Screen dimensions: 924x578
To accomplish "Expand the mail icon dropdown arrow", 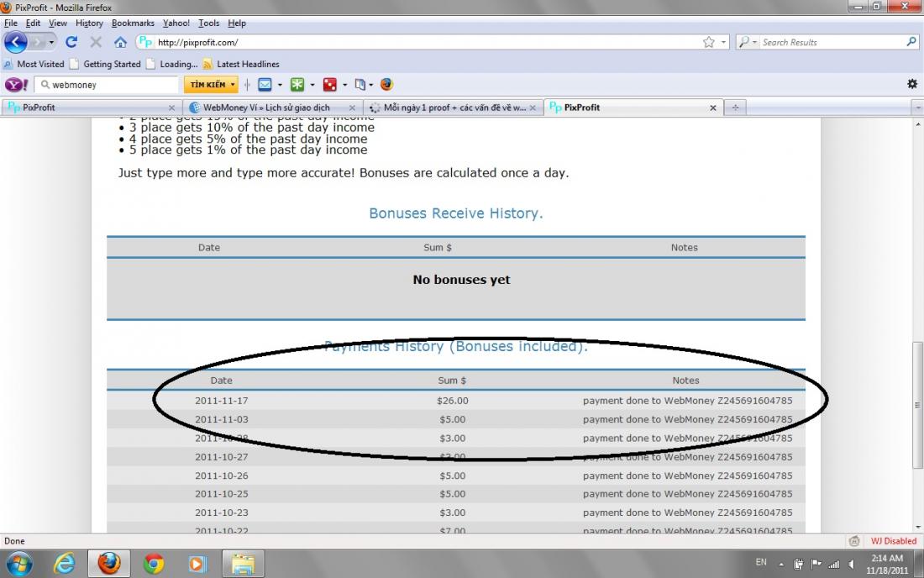I will click(x=280, y=85).
